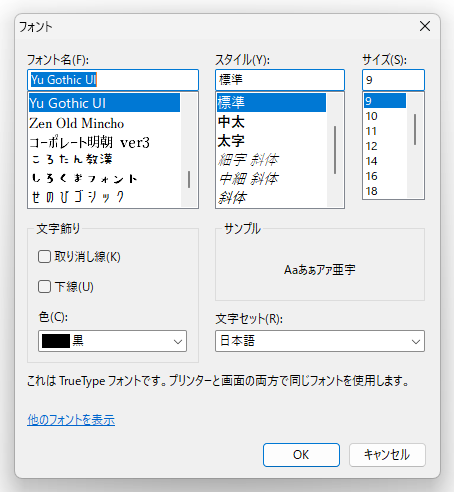Select 標準 style in list

click(x=271, y=102)
